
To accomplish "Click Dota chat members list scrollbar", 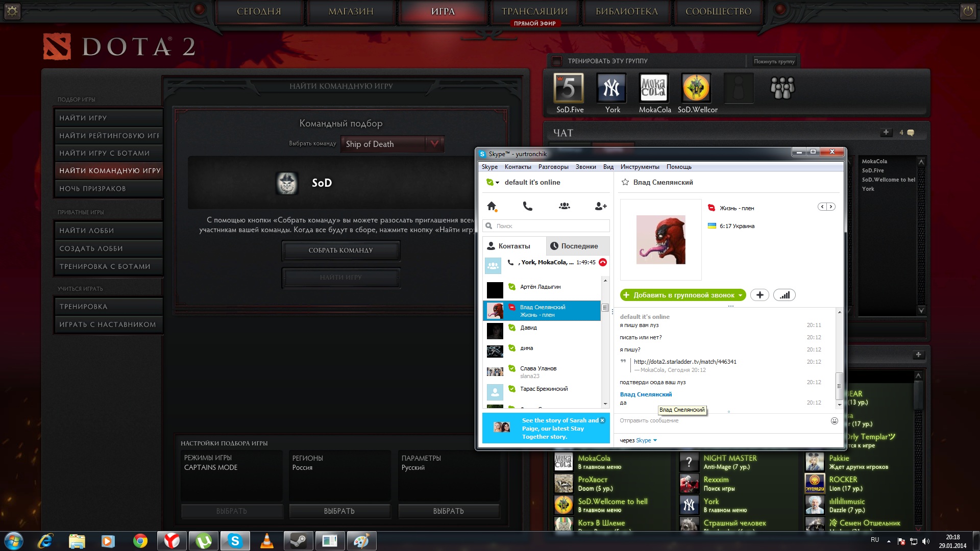I will tap(921, 236).
